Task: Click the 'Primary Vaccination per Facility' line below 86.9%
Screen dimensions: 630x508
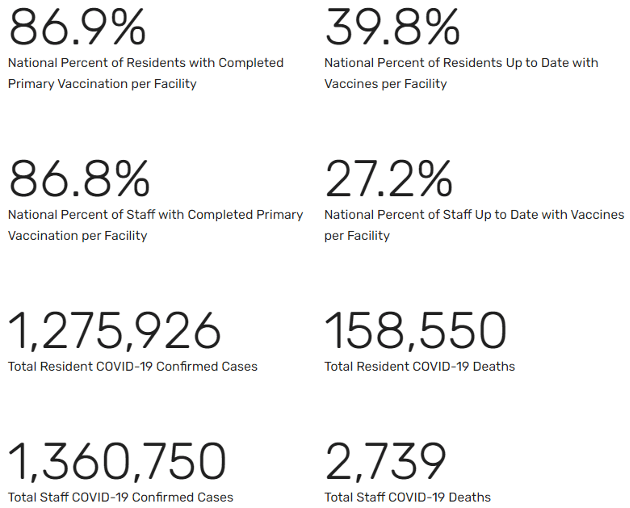Action: click(102, 84)
